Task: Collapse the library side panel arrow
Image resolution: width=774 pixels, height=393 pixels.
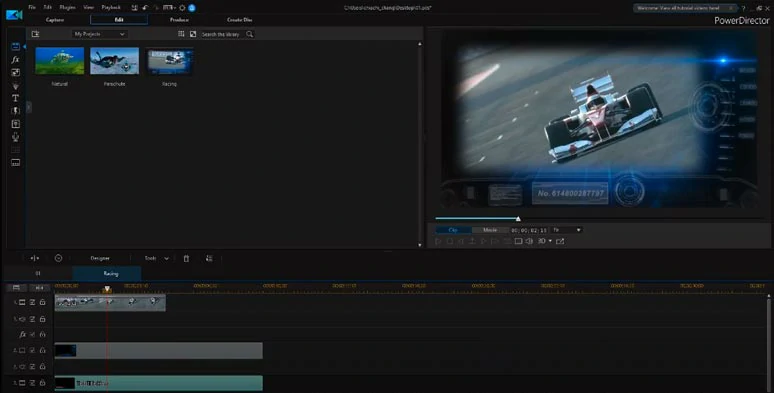Action: (29, 107)
